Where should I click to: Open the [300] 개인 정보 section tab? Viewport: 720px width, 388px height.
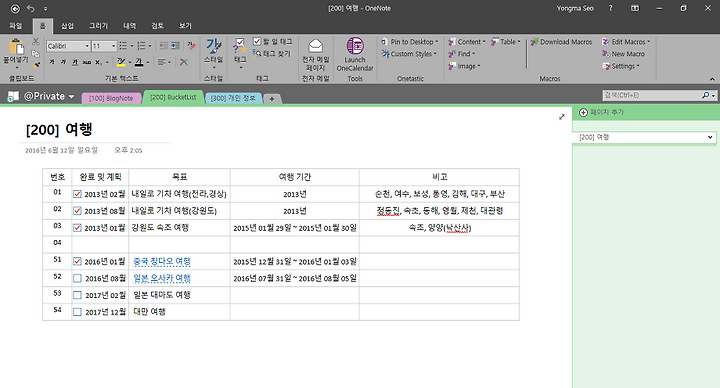[x=233, y=98]
